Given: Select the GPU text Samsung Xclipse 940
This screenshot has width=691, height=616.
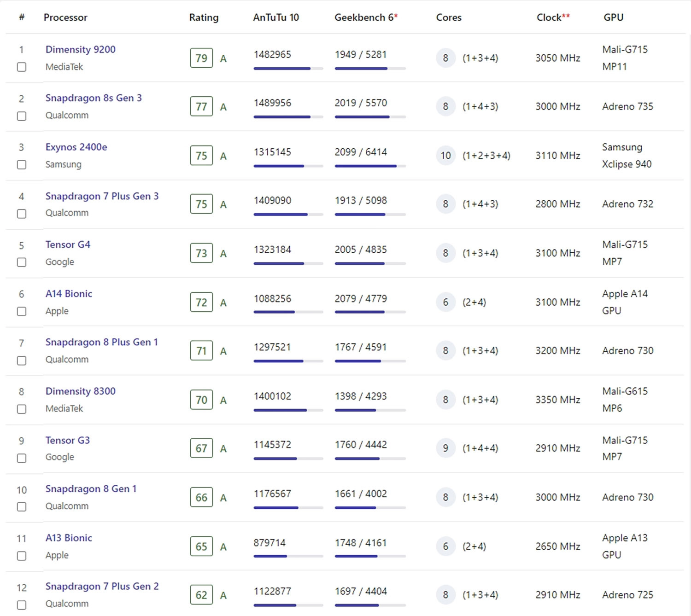Looking at the screenshot, I should tap(627, 156).
